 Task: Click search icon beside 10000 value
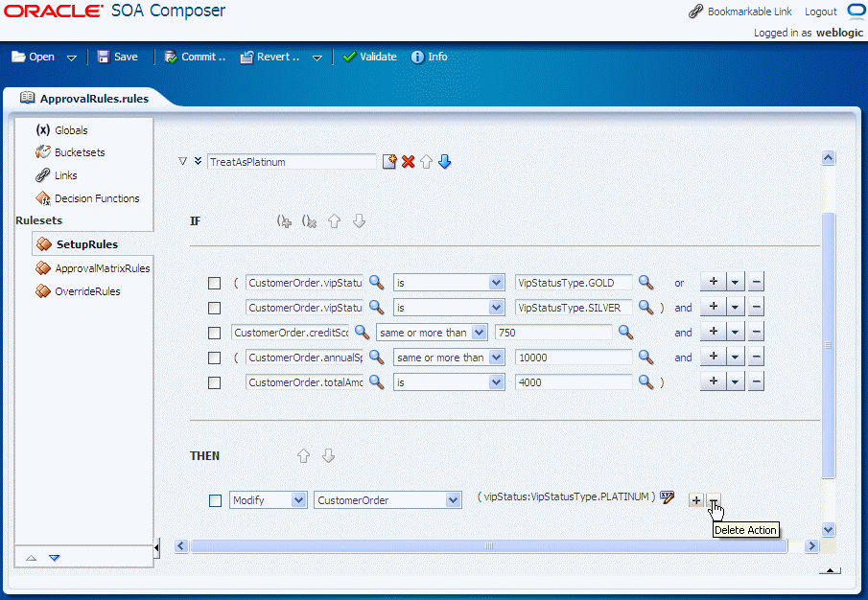pyautogui.click(x=646, y=358)
